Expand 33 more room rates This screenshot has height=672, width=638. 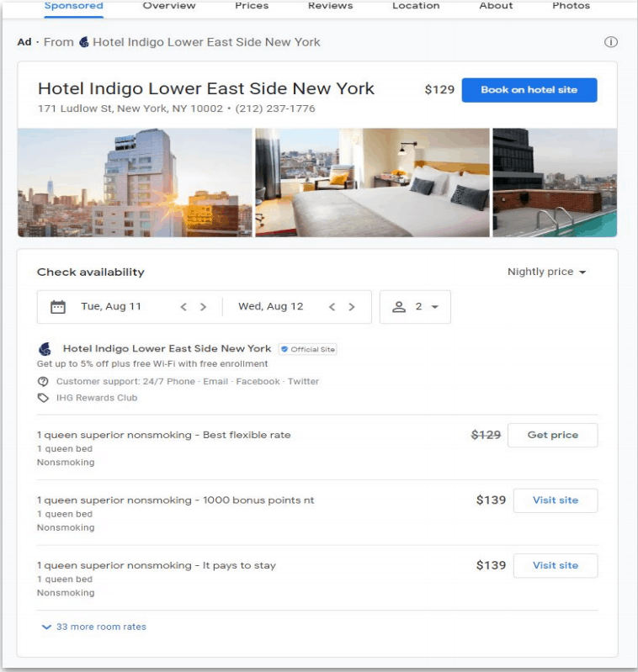(x=94, y=627)
